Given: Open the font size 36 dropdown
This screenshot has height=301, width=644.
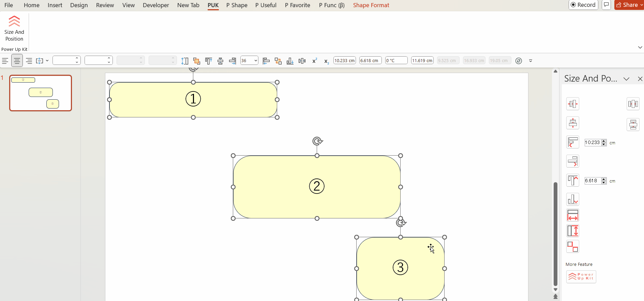Looking at the screenshot, I should [x=255, y=61].
